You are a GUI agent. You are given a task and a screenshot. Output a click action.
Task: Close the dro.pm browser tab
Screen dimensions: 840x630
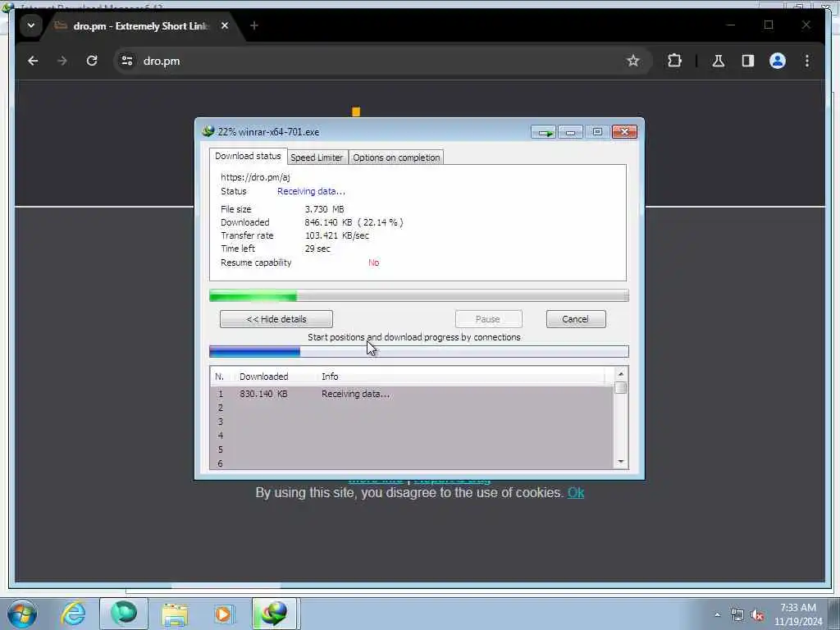(225, 25)
